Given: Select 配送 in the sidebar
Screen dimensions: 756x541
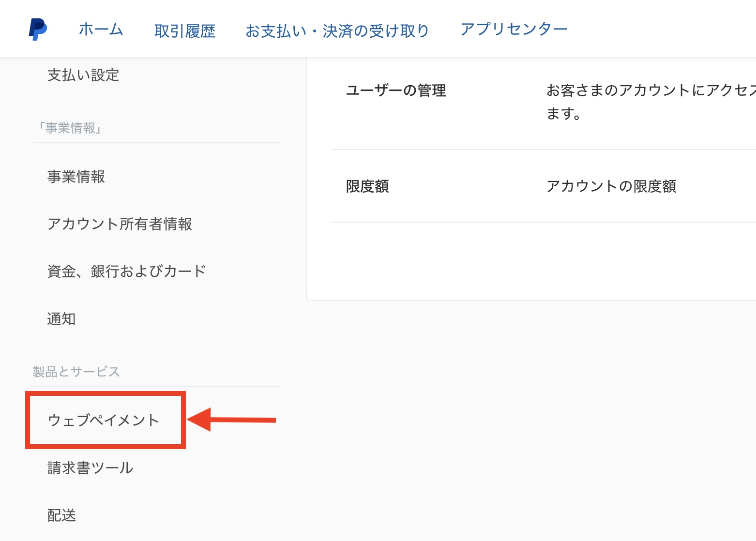Looking at the screenshot, I should pyautogui.click(x=61, y=515).
